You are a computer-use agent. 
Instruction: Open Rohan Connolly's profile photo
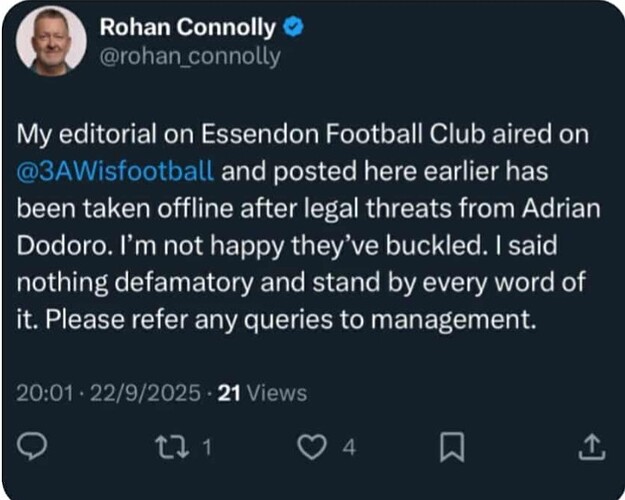pyautogui.click(x=51, y=40)
